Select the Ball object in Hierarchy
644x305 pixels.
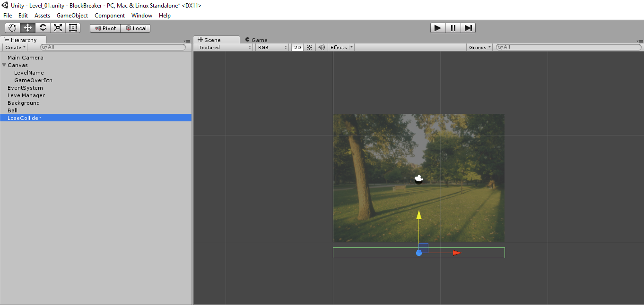tap(12, 110)
